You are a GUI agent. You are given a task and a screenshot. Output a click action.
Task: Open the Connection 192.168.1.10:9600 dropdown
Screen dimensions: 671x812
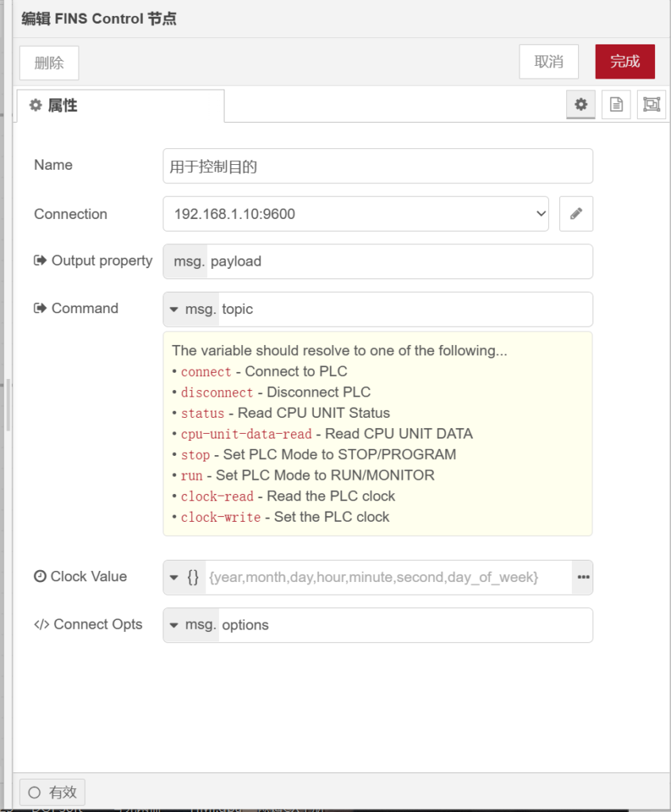(x=355, y=214)
